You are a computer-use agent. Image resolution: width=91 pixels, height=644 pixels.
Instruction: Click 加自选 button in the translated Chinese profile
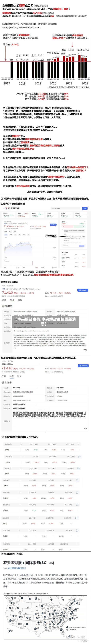pyautogui.click(x=83, y=366)
